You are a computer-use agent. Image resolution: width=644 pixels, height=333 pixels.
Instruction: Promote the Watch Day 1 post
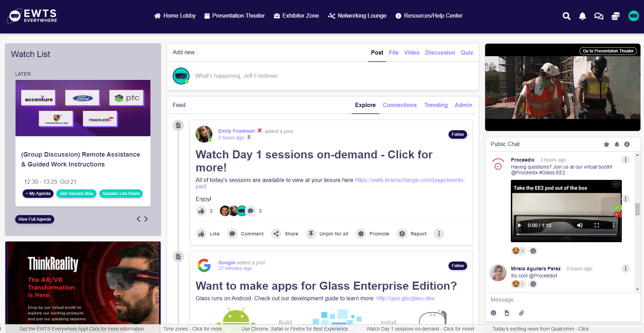[373, 234]
